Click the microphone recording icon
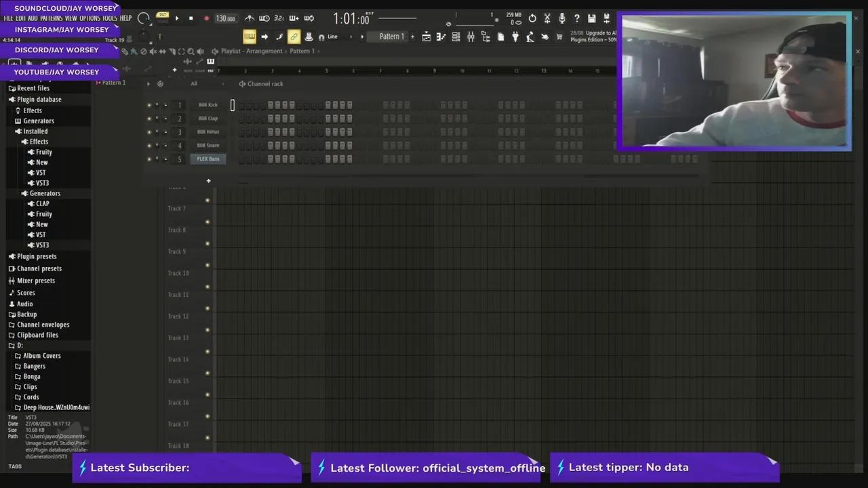This screenshot has height=488, width=868. tap(562, 18)
